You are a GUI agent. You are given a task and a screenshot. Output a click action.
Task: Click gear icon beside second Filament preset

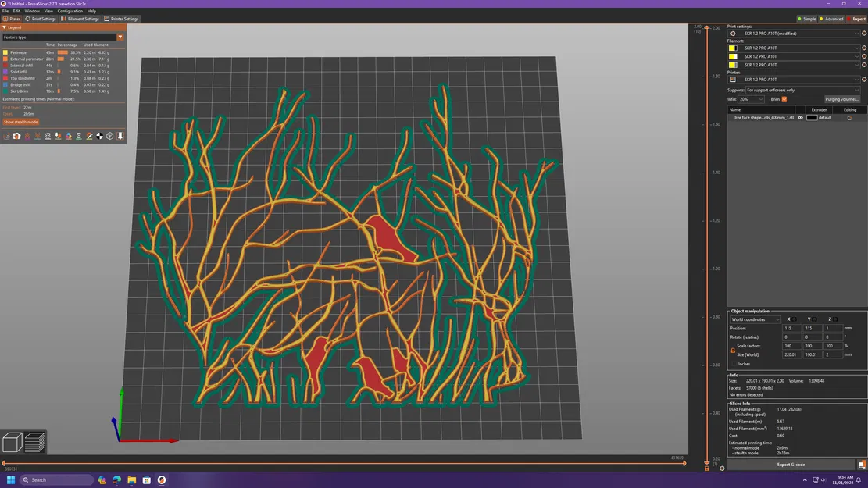(864, 56)
